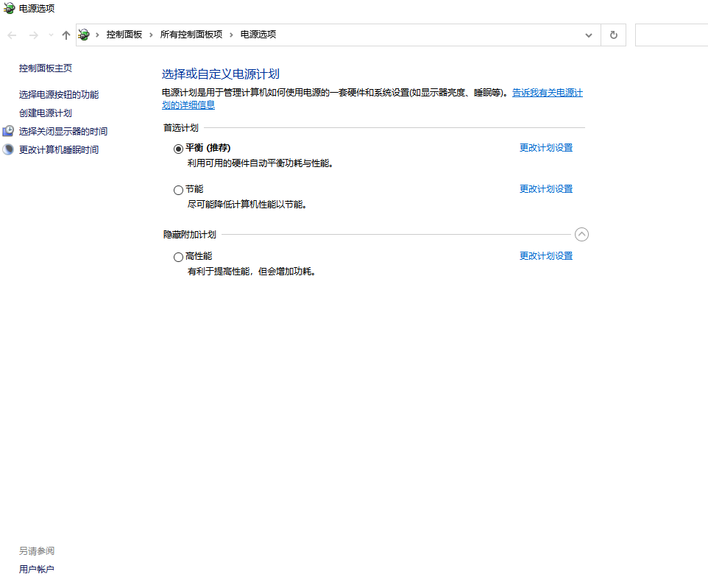Click the battery icon in title bar
Screen dimensions: 708x588
(9, 8)
